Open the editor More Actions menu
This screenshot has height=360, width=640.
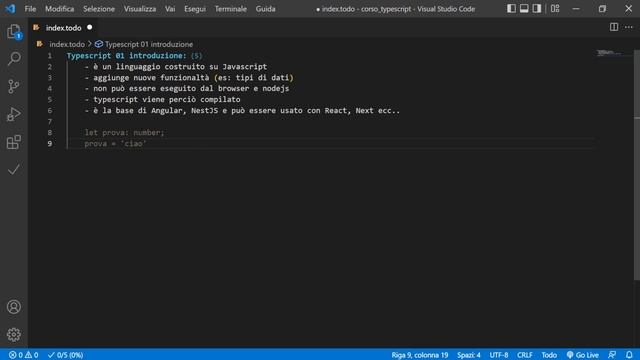(x=629, y=27)
